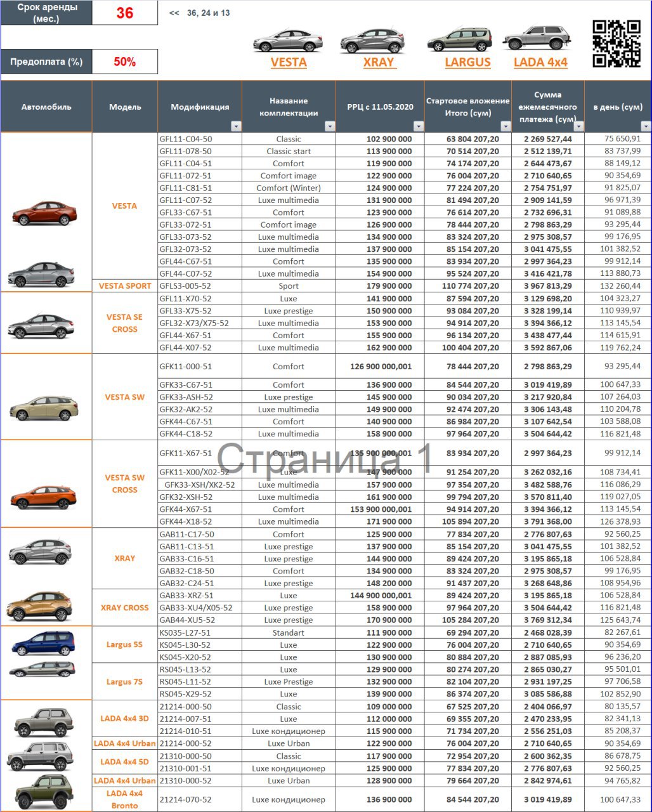
Task: Click the orange Vesta SW Cross picture
Action: pyautogui.click(x=43, y=497)
